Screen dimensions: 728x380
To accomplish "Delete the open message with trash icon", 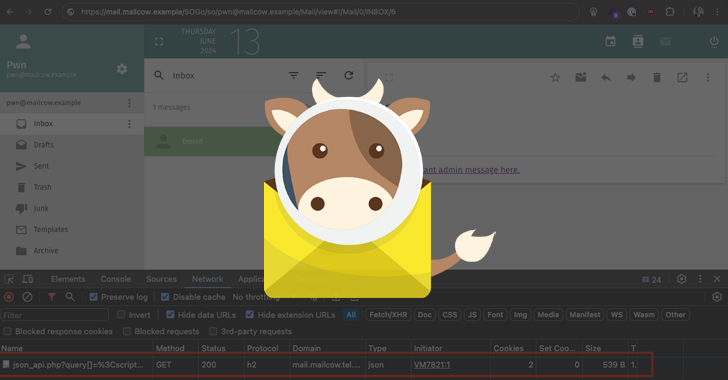I will tap(657, 78).
